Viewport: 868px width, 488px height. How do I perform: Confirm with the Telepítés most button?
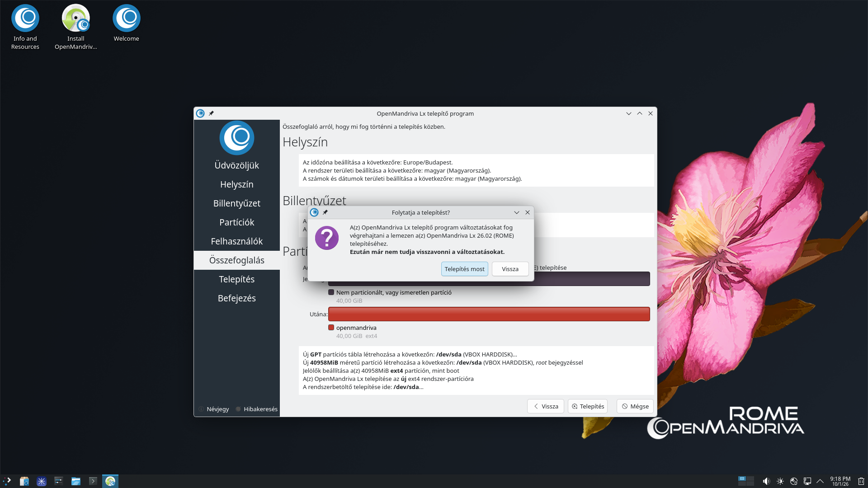point(464,269)
